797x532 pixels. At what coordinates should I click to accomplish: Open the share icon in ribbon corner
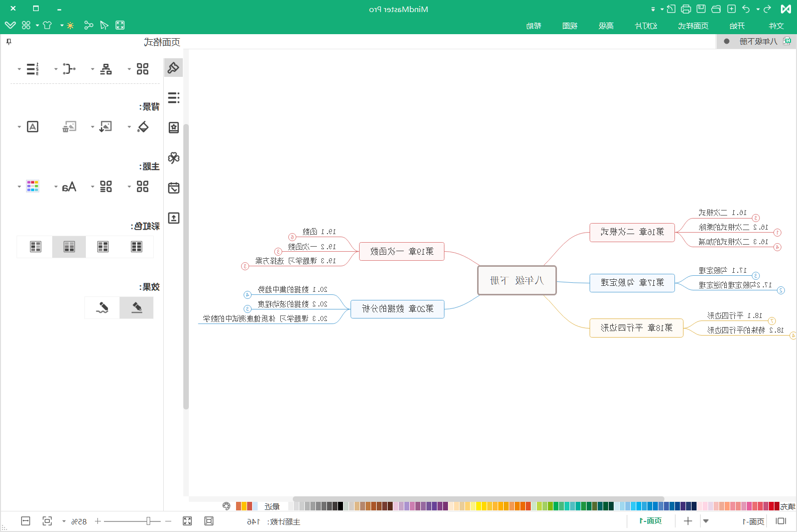[x=88, y=25]
